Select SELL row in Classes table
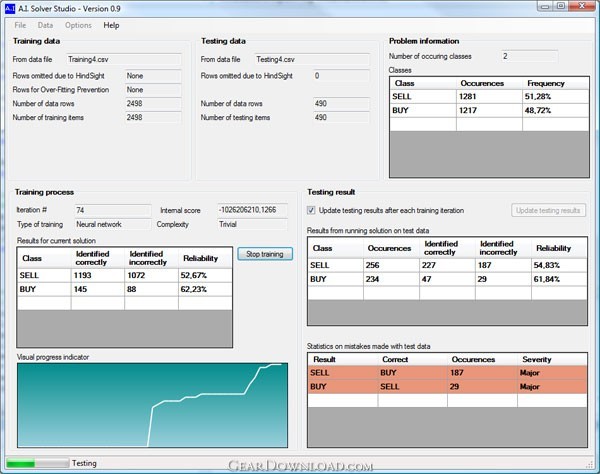Image resolution: width=600 pixels, height=474 pixels. click(x=489, y=96)
